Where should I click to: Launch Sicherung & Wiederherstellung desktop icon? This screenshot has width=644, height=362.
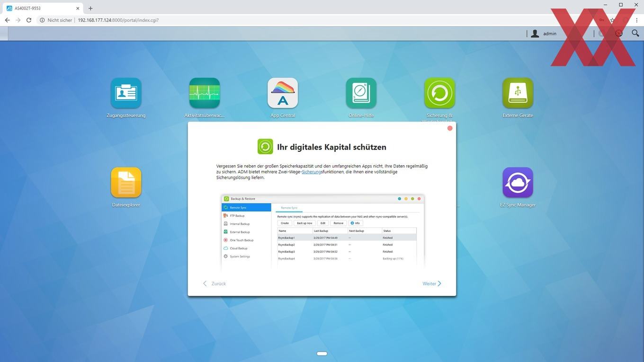[x=439, y=93]
